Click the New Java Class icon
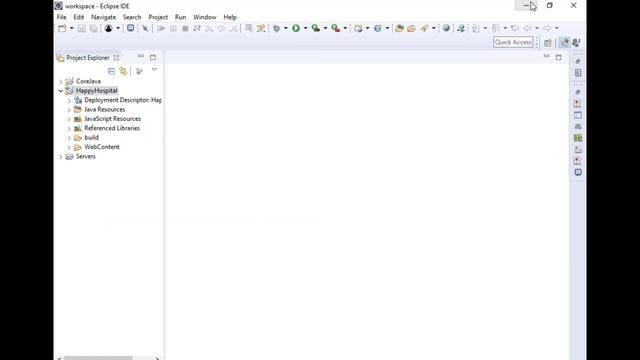The width and height of the screenshot is (640, 360). [x=378, y=28]
